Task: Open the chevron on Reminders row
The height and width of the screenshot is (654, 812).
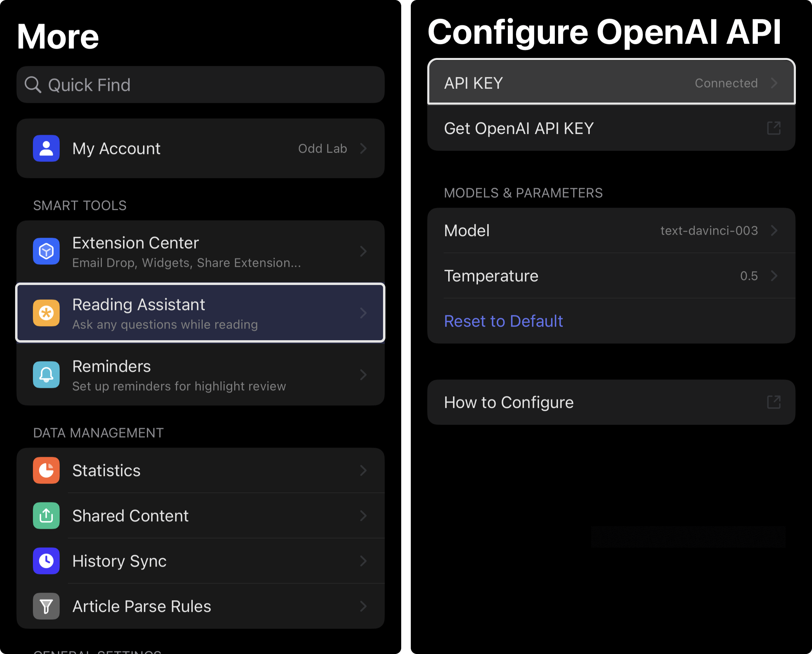Action: [x=363, y=375]
